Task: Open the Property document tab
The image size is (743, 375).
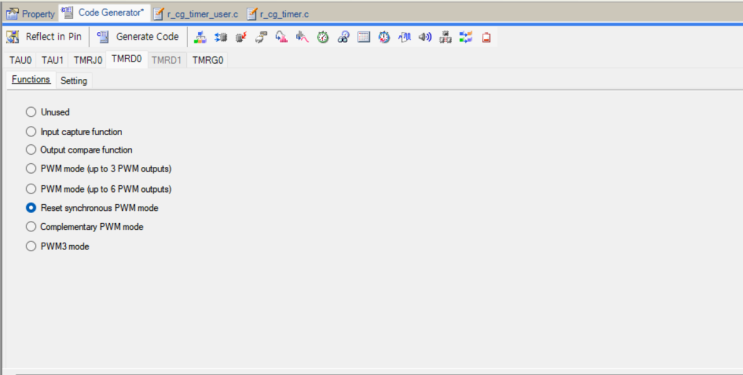Action: (30, 14)
